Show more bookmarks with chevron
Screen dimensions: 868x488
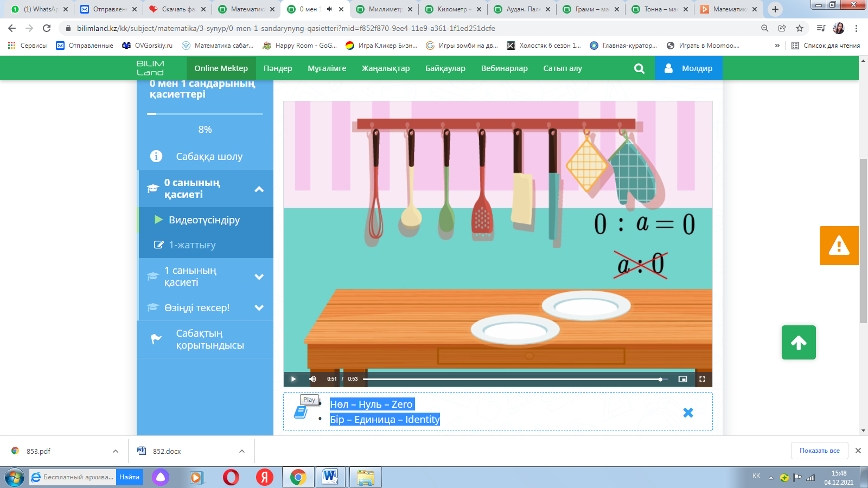tap(777, 46)
